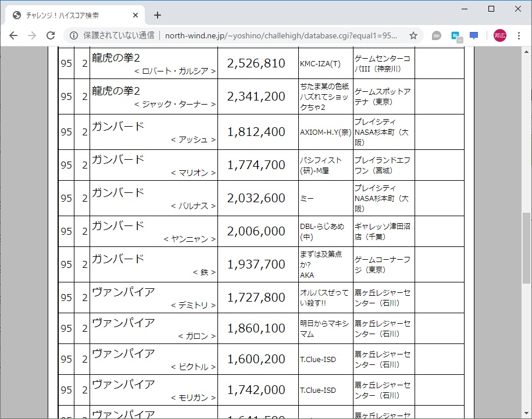Reload the high score search page
Viewport: 532px width, 419px height.
pos(52,35)
